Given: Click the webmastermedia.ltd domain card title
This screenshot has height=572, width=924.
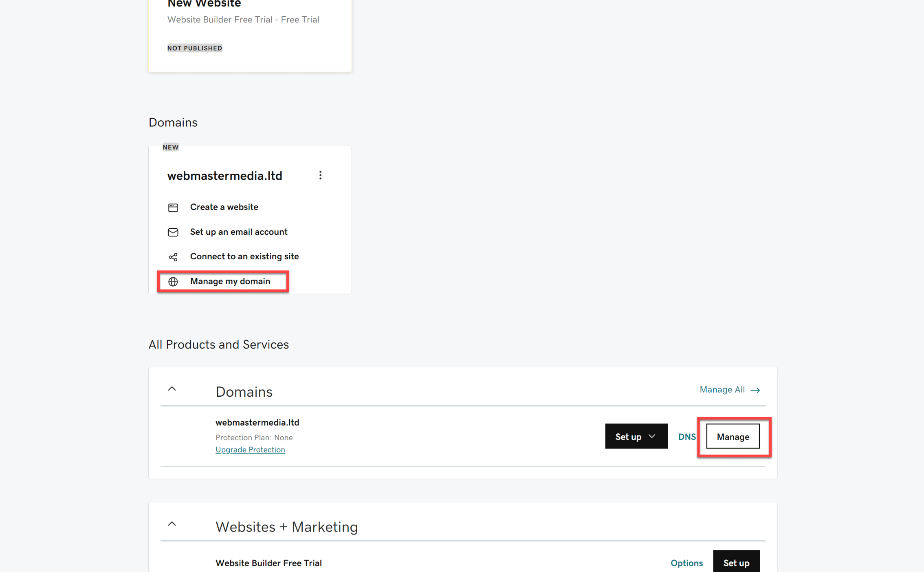Looking at the screenshot, I should (224, 176).
